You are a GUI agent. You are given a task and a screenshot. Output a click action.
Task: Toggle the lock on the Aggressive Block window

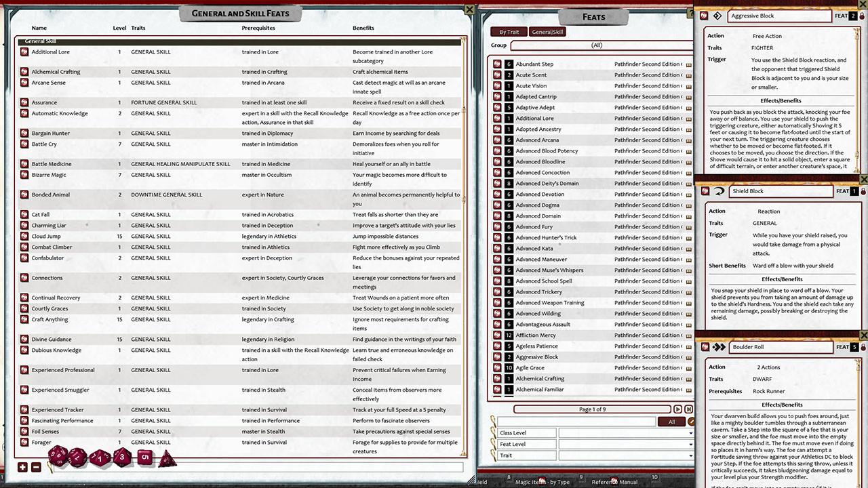(861, 16)
